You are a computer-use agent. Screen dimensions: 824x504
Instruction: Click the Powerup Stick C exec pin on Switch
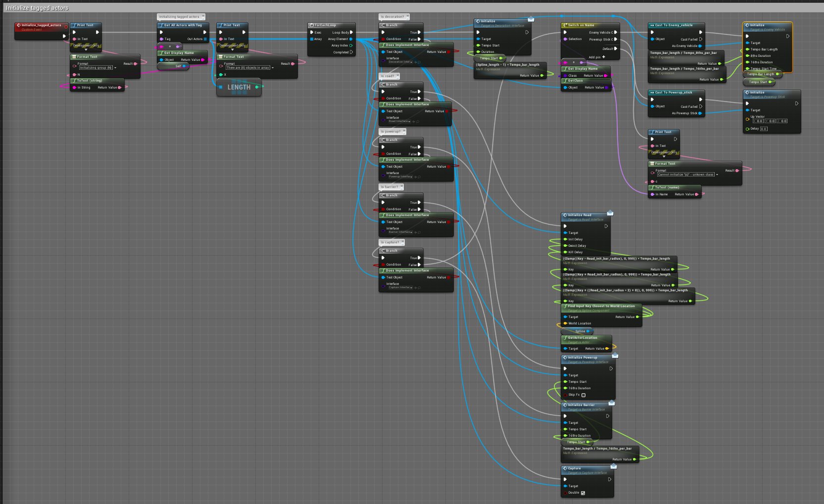[x=616, y=40]
